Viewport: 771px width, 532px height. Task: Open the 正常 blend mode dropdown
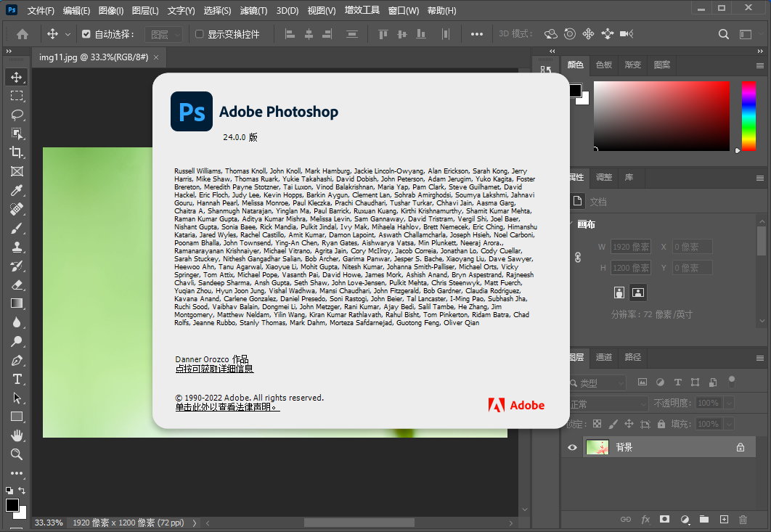point(608,404)
